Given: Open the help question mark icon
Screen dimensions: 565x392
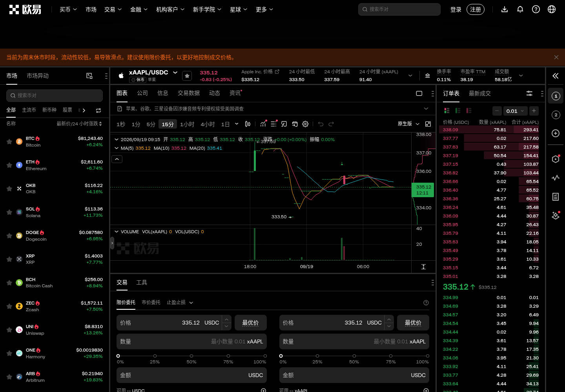Looking at the screenshot, I should (x=536, y=9).
